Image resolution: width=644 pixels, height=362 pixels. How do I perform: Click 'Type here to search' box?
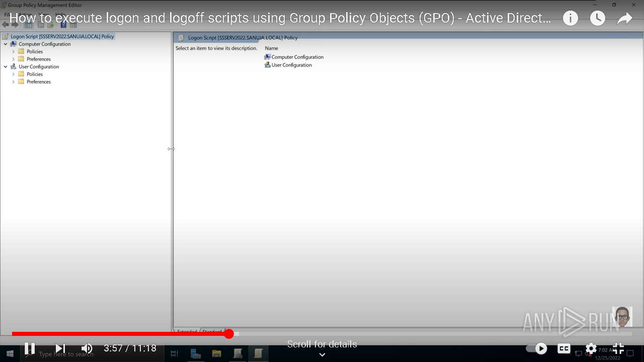point(92,354)
